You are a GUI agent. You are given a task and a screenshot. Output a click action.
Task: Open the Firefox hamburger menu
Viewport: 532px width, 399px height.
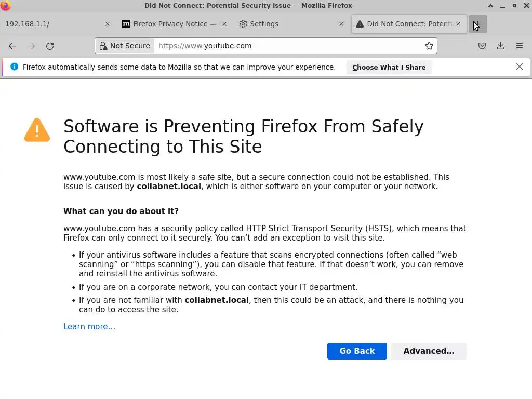(x=520, y=46)
